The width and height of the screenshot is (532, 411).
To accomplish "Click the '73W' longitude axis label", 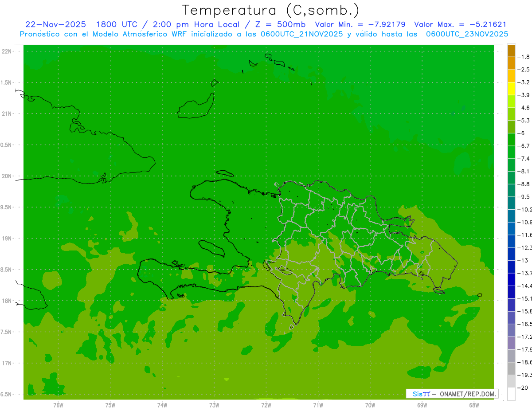I will click(214, 405).
